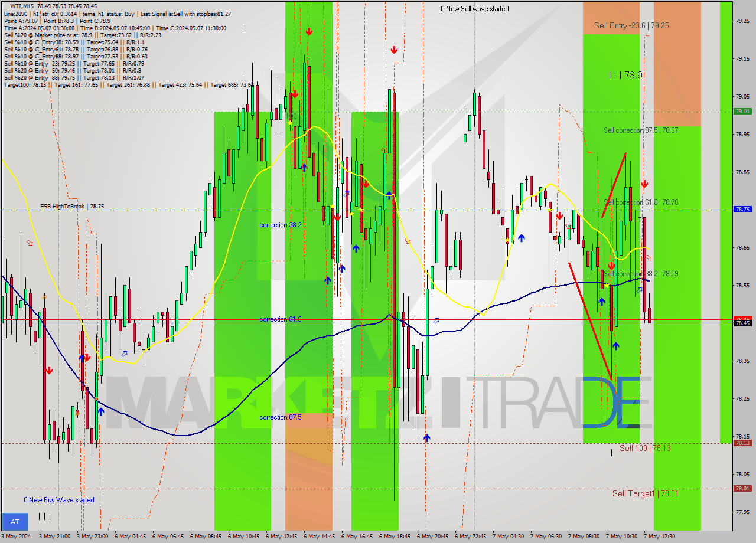The width and height of the screenshot is (756, 543).
Task: Select the 'Sell Target1 | 78.01' label
Action: pos(647,495)
